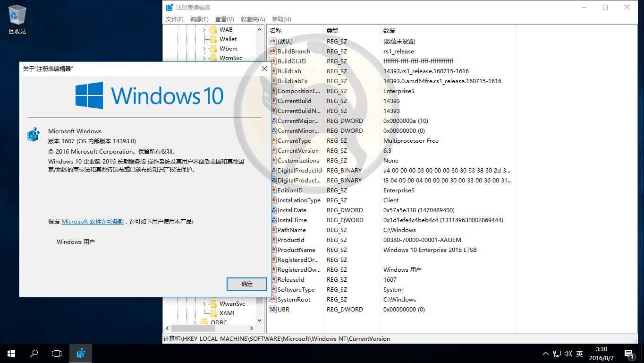Open taskbar search magnifier icon
The height and width of the screenshot is (363, 644).
tap(34, 354)
